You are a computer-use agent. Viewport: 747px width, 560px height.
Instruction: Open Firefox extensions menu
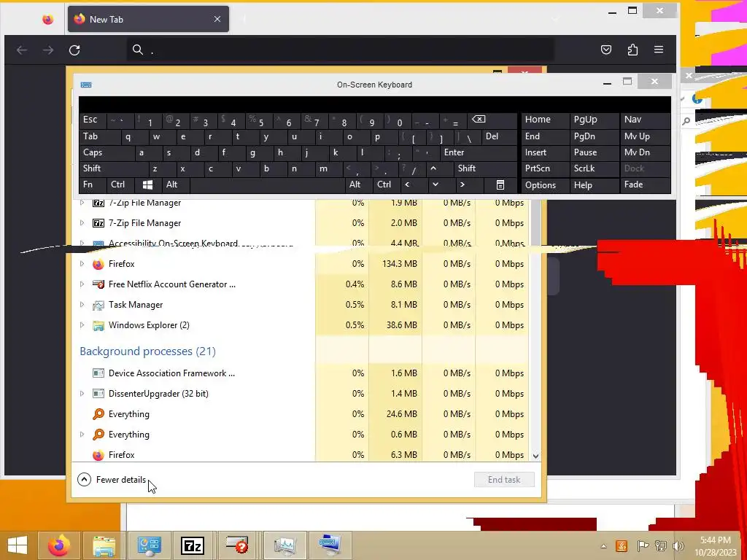(632, 50)
